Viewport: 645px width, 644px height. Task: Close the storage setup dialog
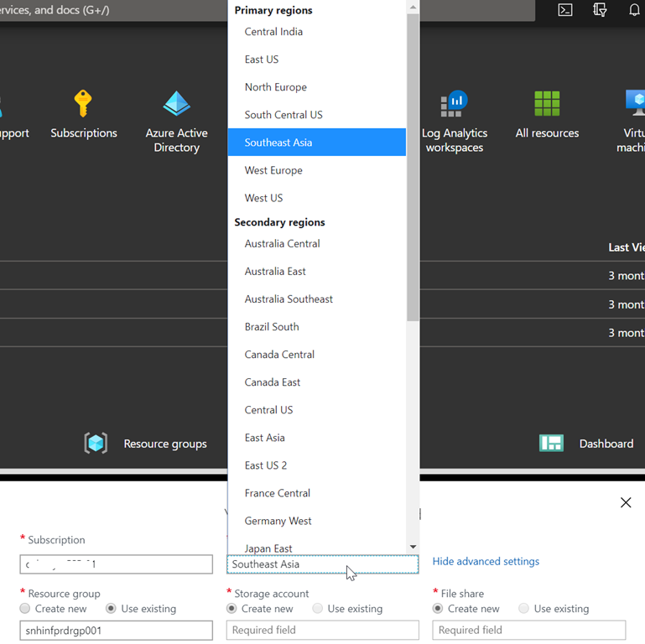(626, 502)
